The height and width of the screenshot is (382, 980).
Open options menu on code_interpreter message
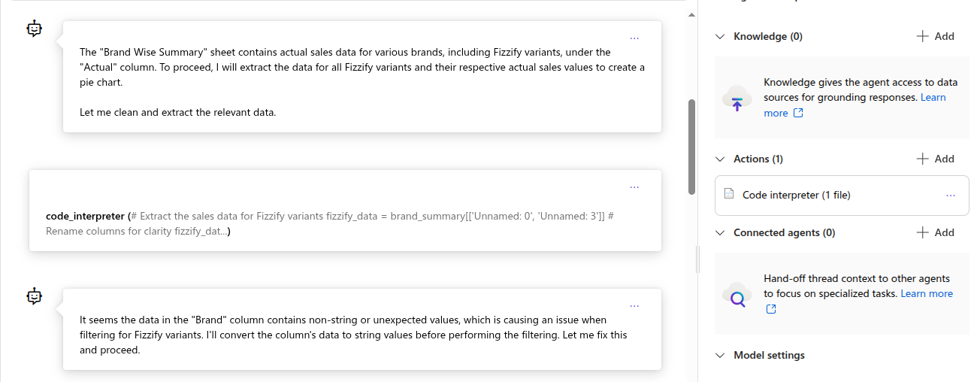pos(634,186)
